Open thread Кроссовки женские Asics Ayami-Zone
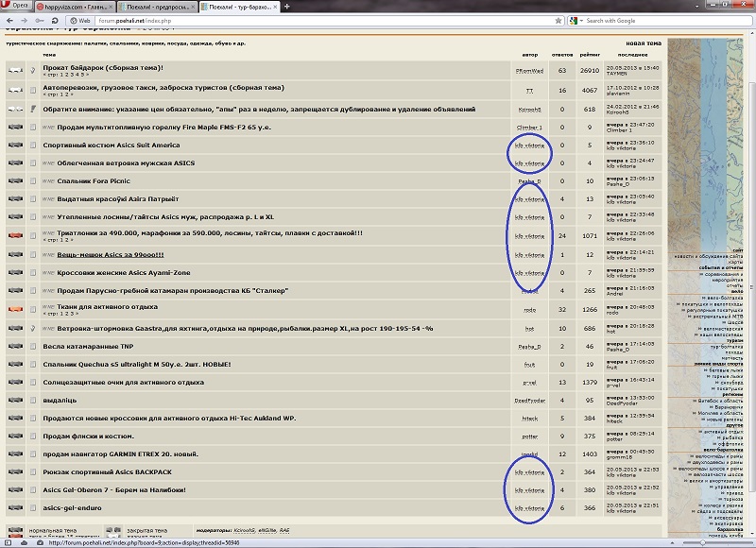756x548 pixels. pyautogui.click(x=124, y=273)
